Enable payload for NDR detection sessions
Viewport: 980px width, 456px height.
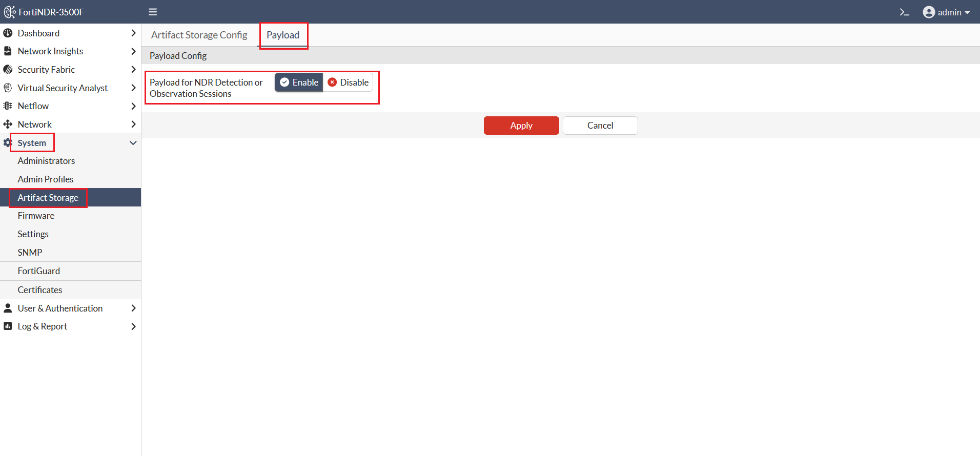(x=299, y=82)
